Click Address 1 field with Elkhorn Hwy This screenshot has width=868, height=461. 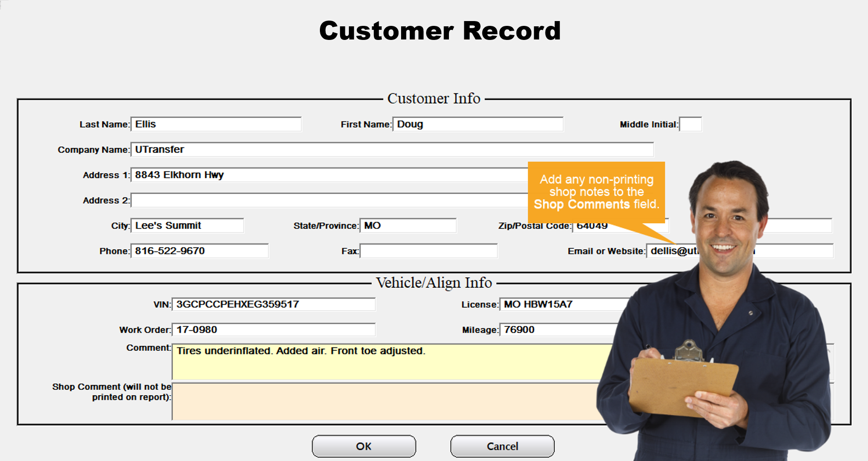coord(329,175)
